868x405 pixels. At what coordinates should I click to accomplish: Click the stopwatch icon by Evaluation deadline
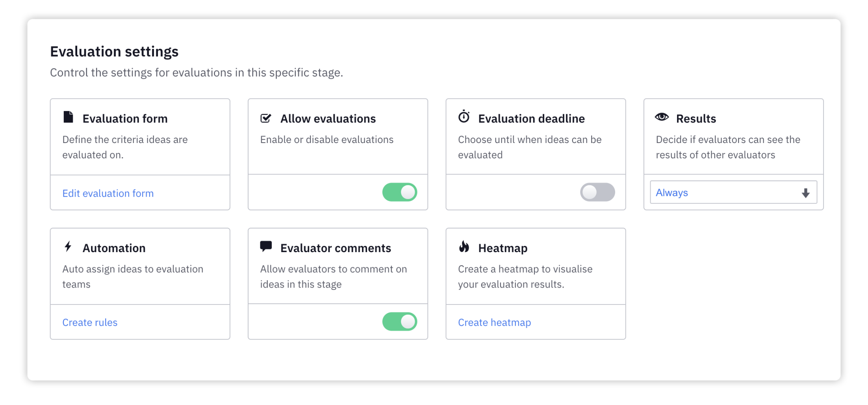click(x=464, y=117)
